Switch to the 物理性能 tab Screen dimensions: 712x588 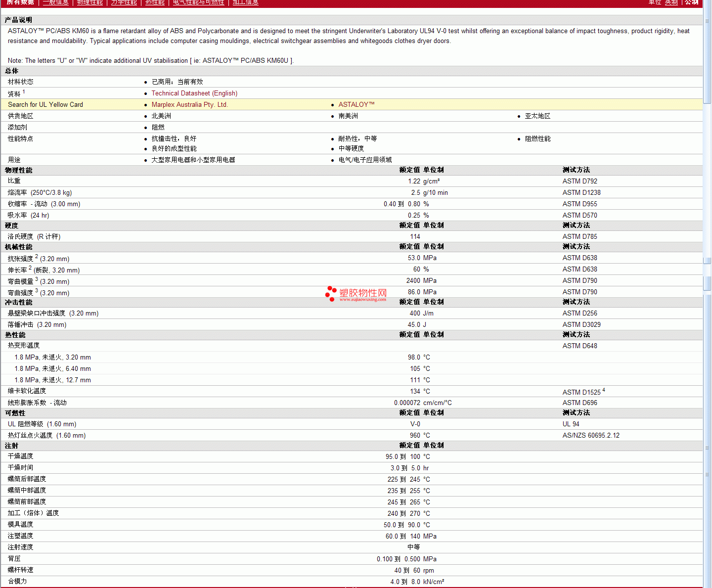pos(89,2)
